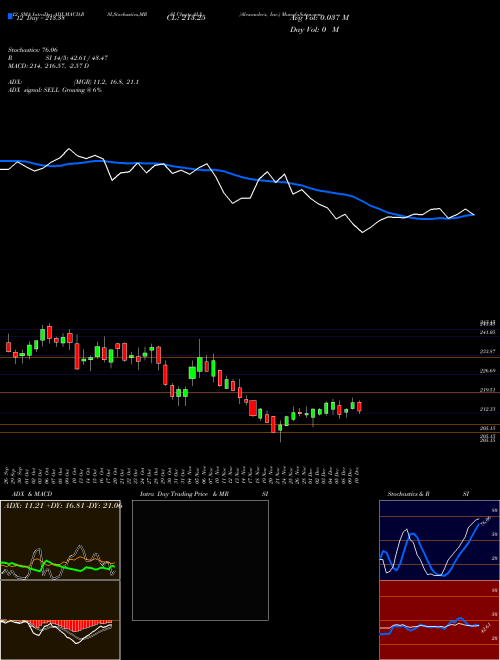
Task: Click the 'CL: 213.25' closing price label
Action: click(188, 18)
